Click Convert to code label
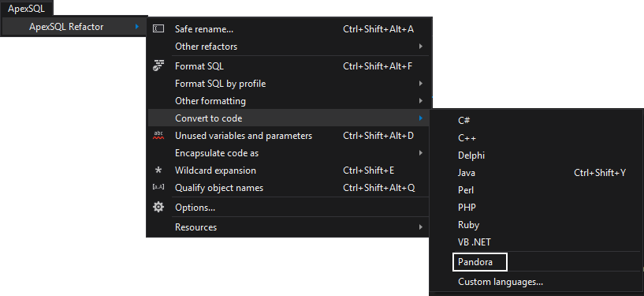The height and width of the screenshot is (296, 644). (x=208, y=118)
